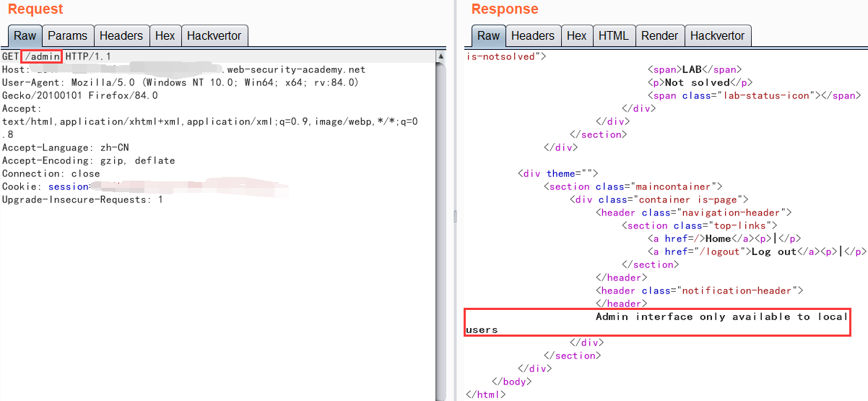This screenshot has height=401, width=868.
Task: Select the response Raw tab
Action: click(x=488, y=35)
